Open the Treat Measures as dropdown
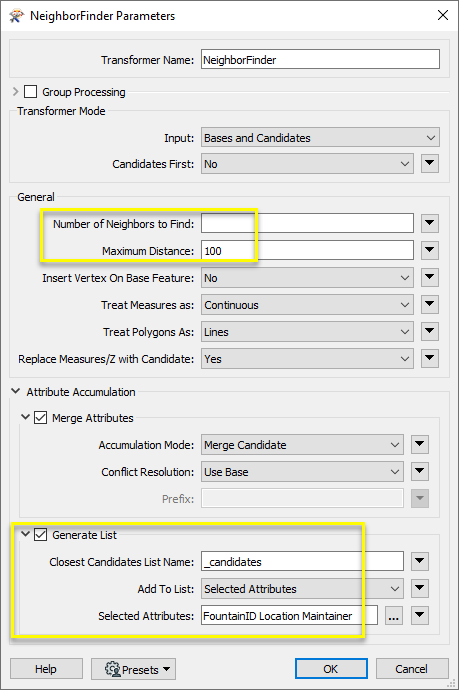The image size is (459, 690). 307,305
